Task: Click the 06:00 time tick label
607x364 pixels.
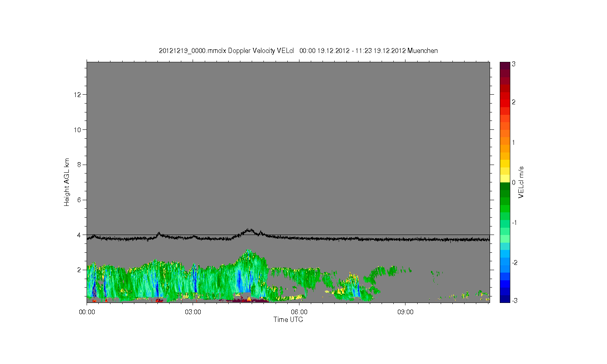Action: click(x=299, y=312)
